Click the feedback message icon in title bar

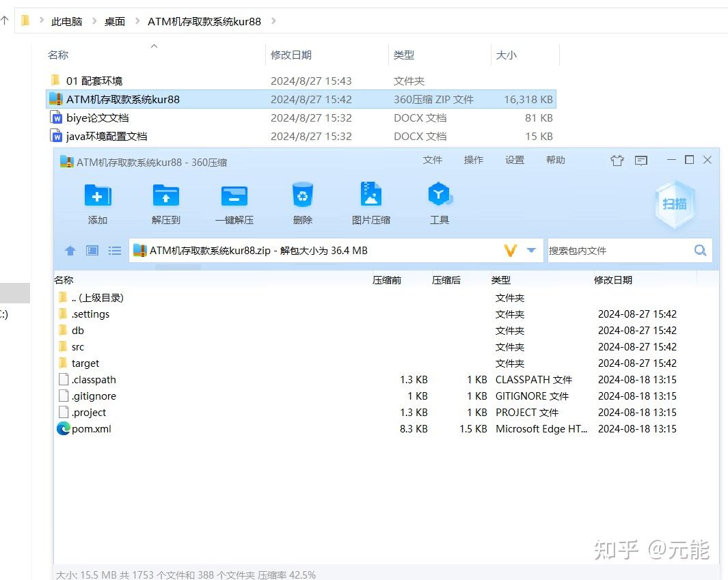point(641,161)
